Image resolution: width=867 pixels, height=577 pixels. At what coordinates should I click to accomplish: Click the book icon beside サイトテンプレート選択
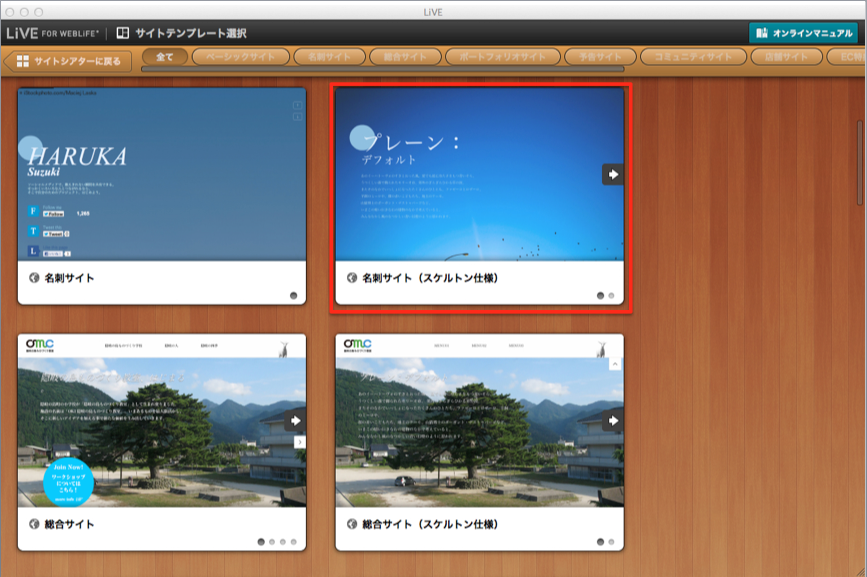click(123, 33)
